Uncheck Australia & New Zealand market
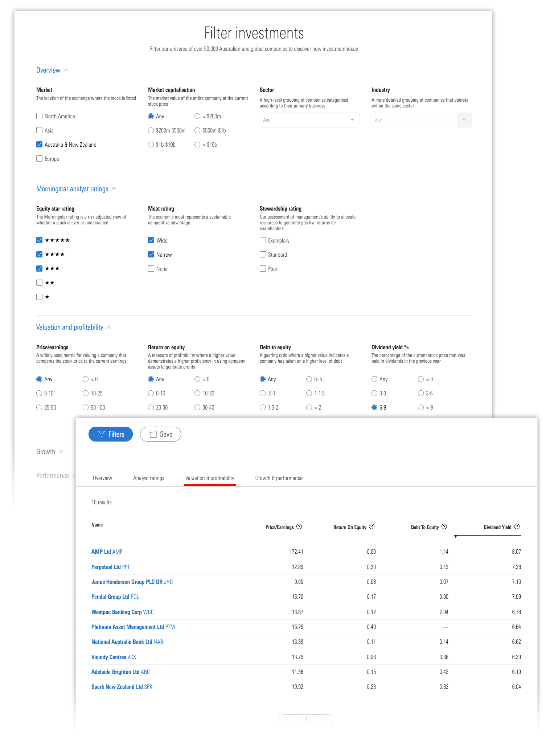The width and height of the screenshot is (550, 756). (x=40, y=145)
